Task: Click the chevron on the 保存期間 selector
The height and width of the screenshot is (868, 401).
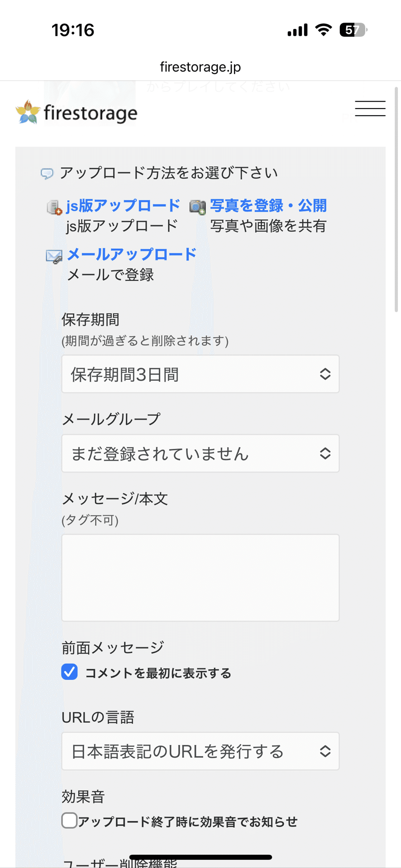Action: [x=325, y=374]
